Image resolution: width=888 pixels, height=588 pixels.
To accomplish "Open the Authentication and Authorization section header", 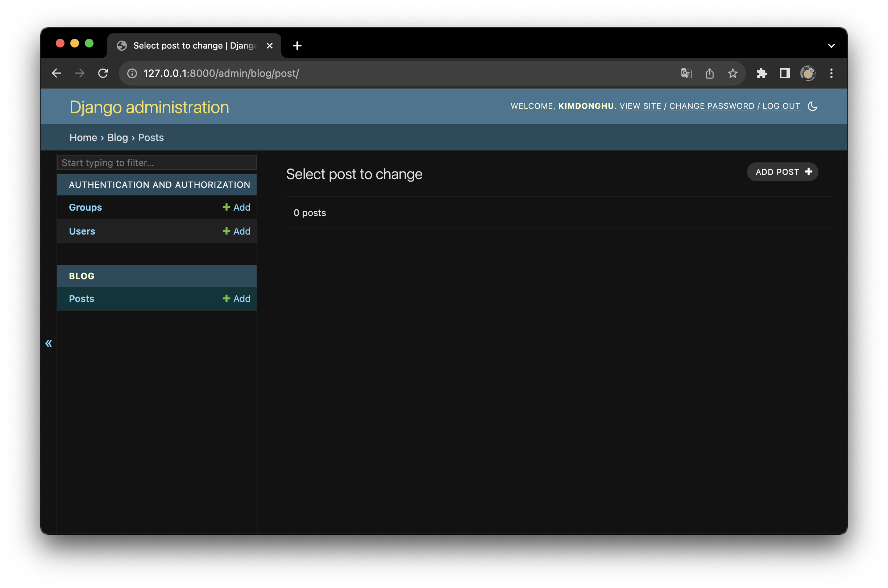I will pos(159,185).
